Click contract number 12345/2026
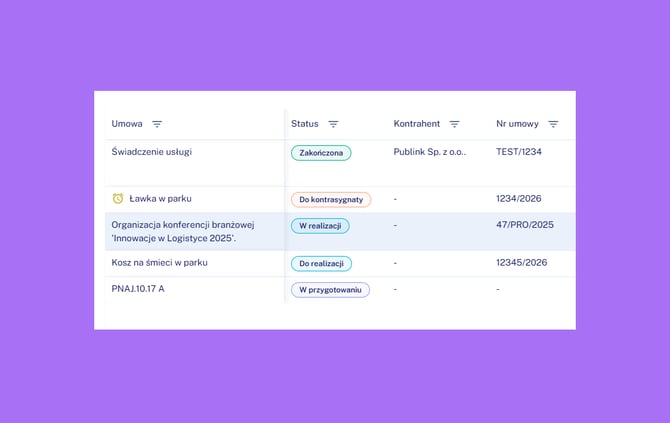 click(522, 263)
